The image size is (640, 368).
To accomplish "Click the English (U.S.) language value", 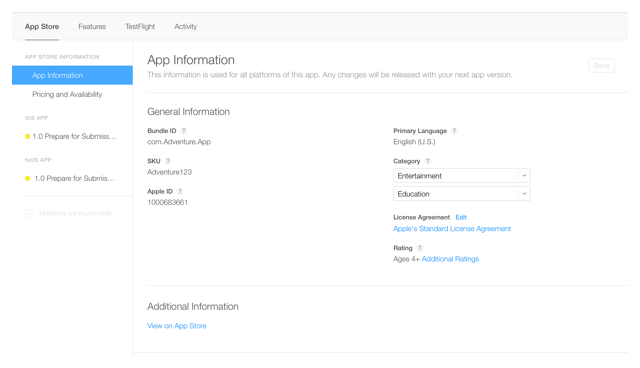I will [x=414, y=142].
